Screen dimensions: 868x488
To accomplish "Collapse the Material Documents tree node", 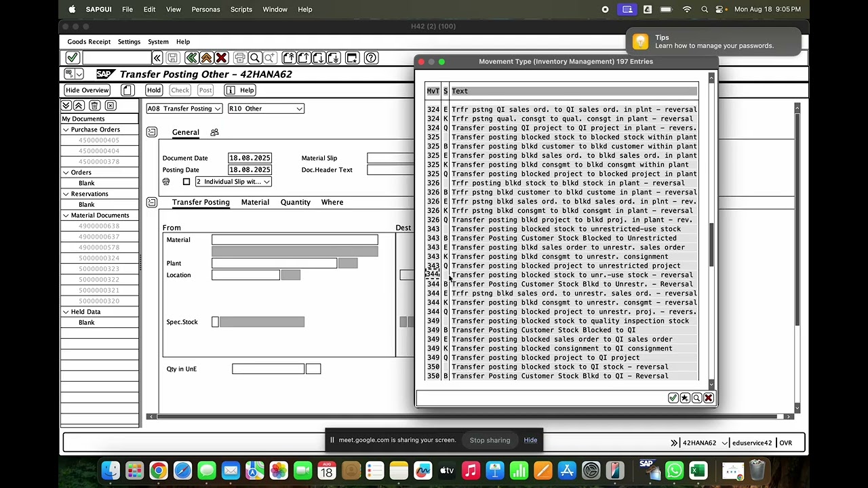I will (66, 216).
